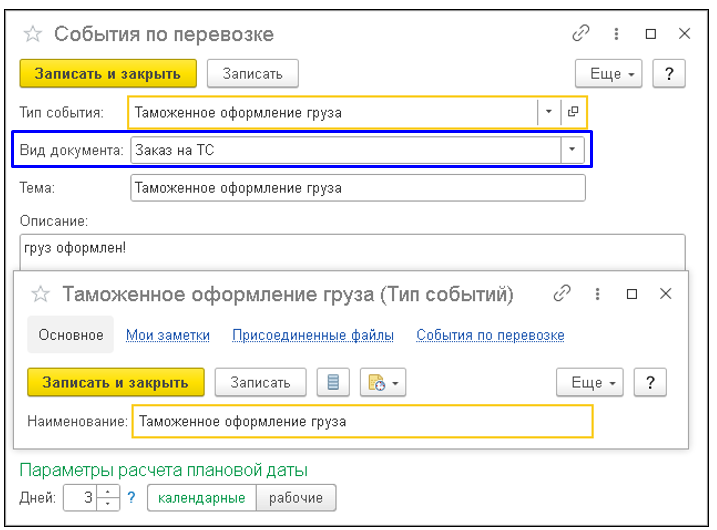The width and height of the screenshot is (717, 530).
Task: Add События по перевозке window to favorites star
Action: (x=33, y=34)
